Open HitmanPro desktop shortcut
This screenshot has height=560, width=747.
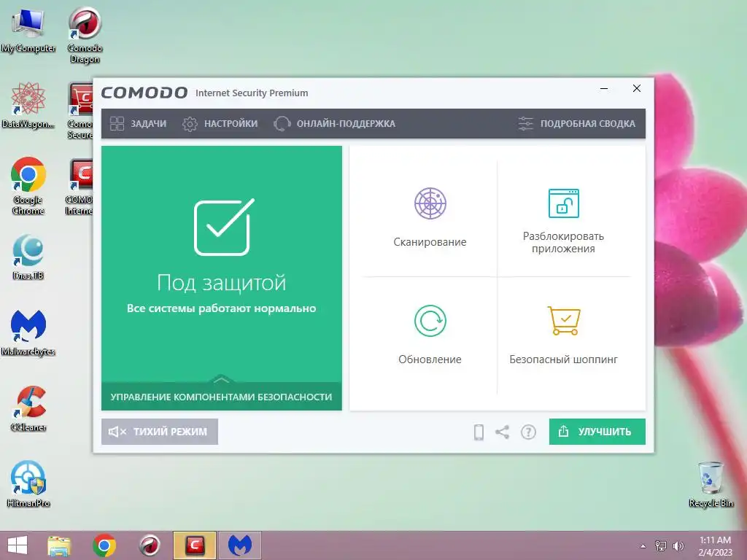click(28, 484)
